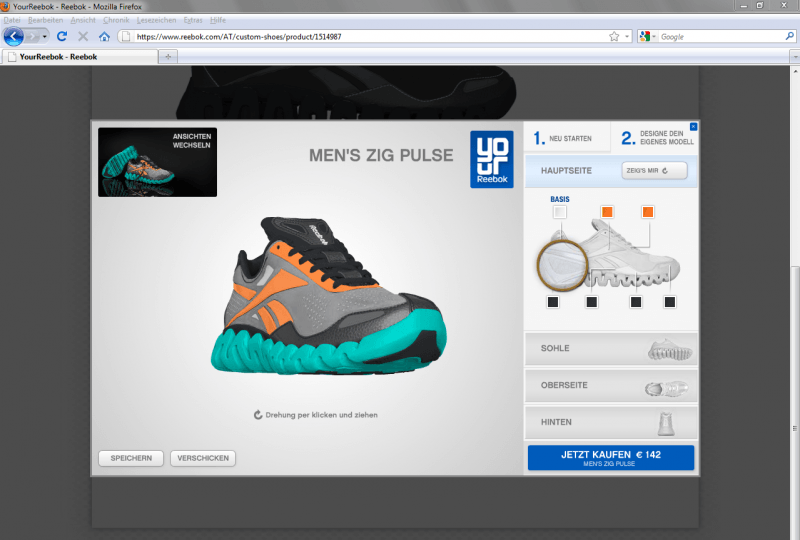Open the list all tabs dropdown

pos(794,57)
